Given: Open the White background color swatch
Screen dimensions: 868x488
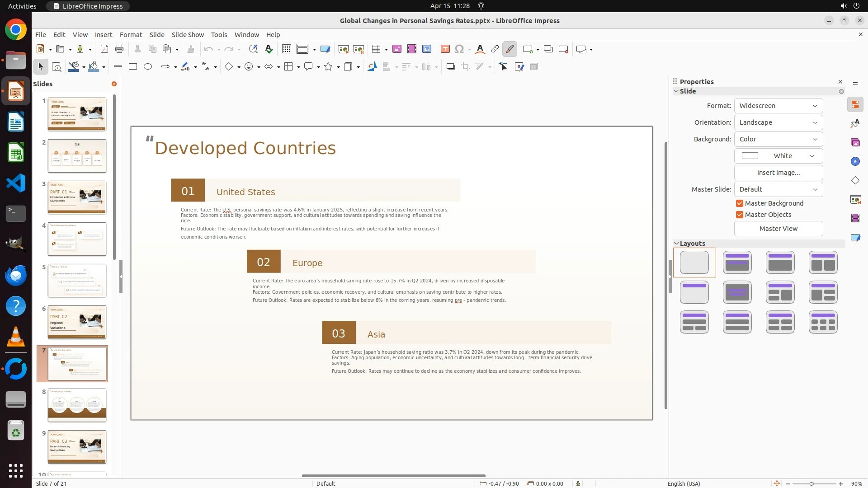Looking at the screenshot, I should (x=778, y=156).
